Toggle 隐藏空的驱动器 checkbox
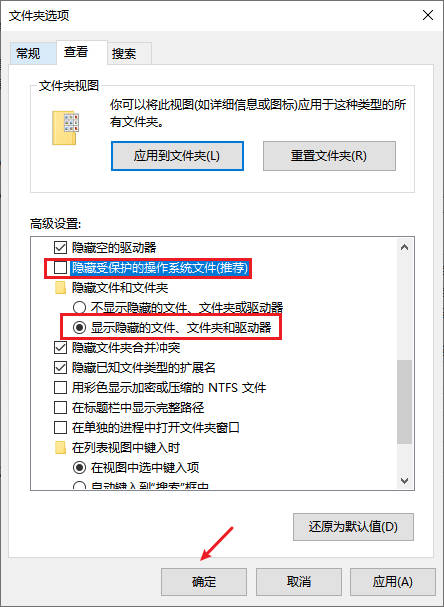This screenshot has height=607, width=444. (x=60, y=247)
